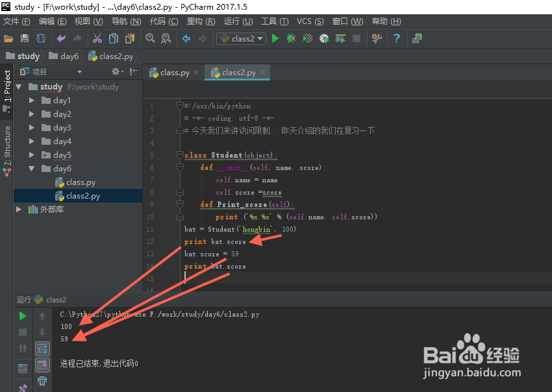This screenshot has width=552, height=392.
Task: Navigate back with the blue left arrow
Action: 186,38
